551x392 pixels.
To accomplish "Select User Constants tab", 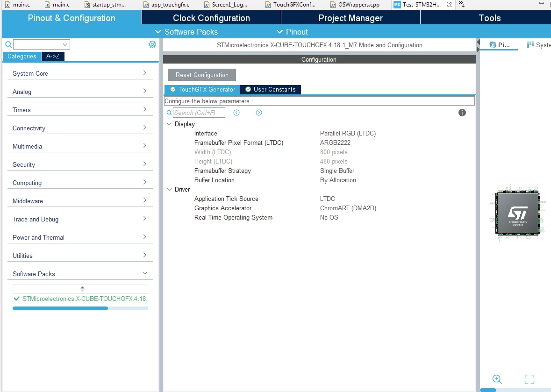I will click(x=271, y=89).
